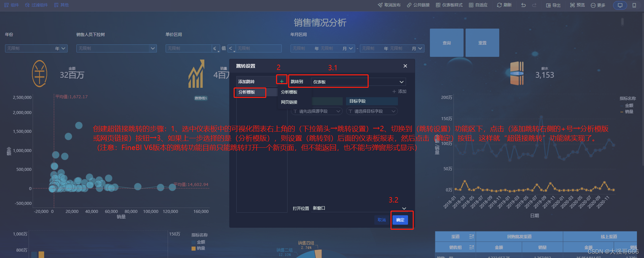This screenshot has height=258, width=644.
Task: Click the 查询 query button
Action: point(447,43)
